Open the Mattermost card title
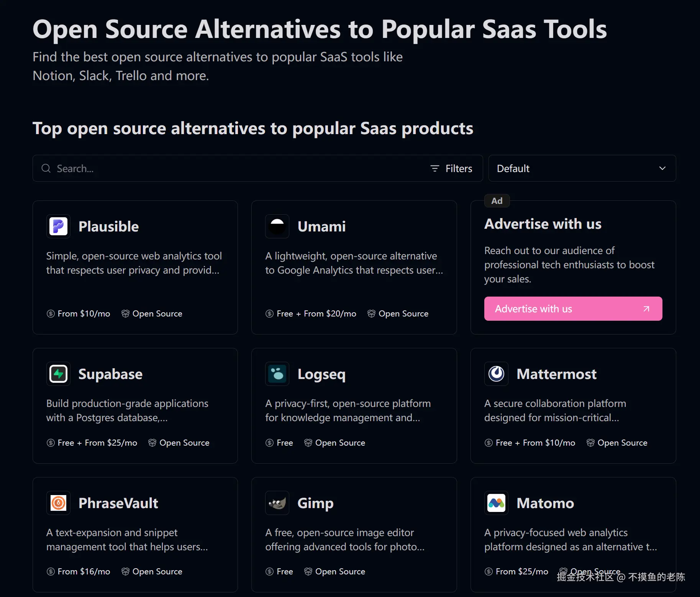 coord(556,374)
